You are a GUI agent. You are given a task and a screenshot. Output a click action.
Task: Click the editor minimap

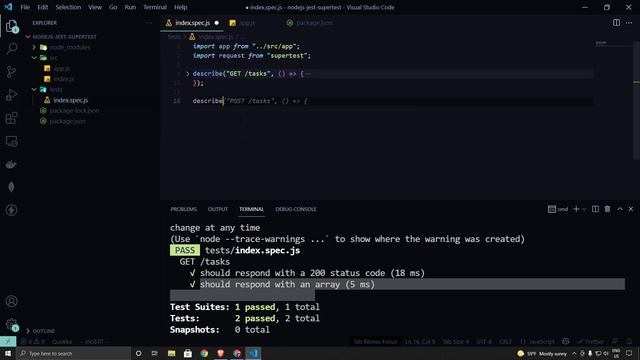[613, 43]
